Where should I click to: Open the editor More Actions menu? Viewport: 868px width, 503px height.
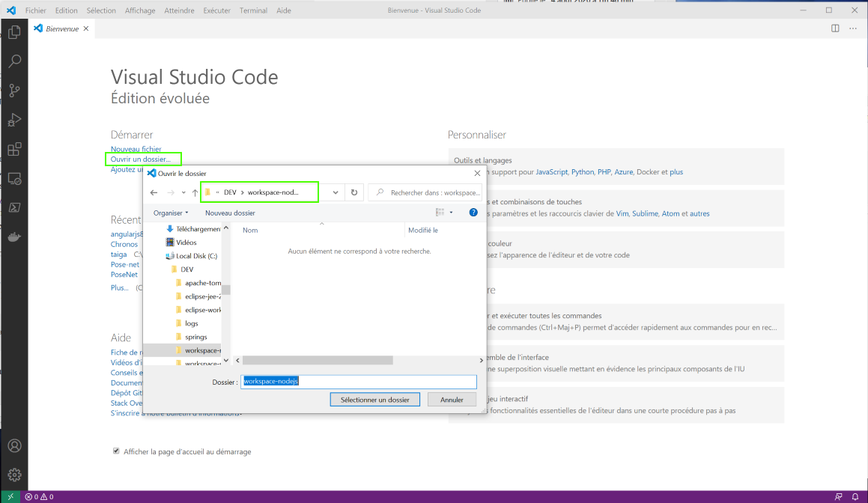click(x=853, y=28)
